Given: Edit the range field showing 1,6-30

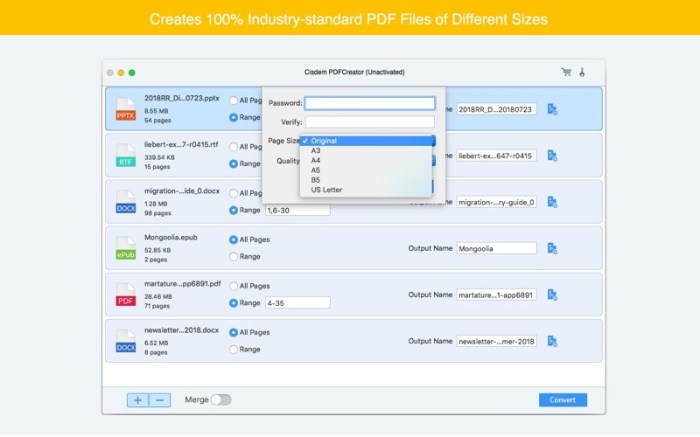Looking at the screenshot, I should [298, 210].
